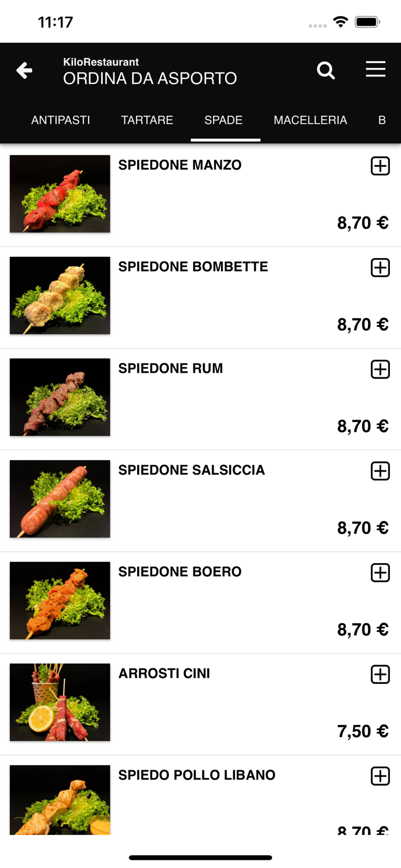Viewport: 401px width, 868px height.
Task: Add SPIEDONE RUM to the order
Action: coord(380,369)
